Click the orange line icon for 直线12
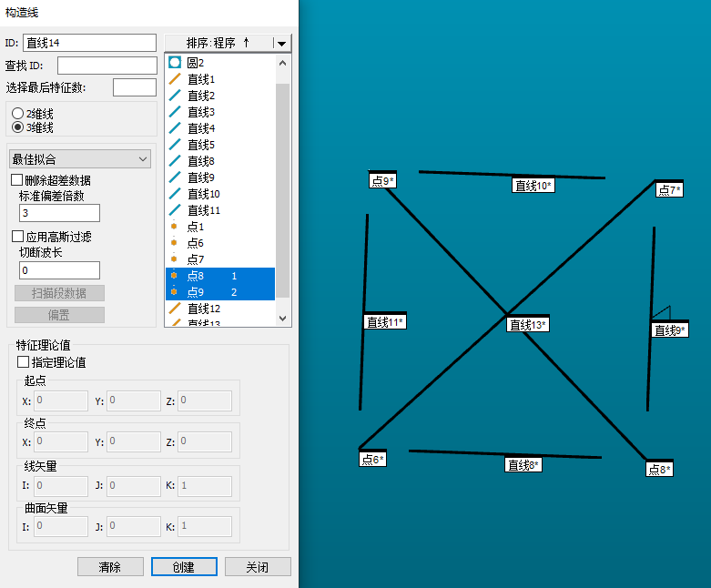The height and width of the screenshot is (588, 711). (175, 309)
